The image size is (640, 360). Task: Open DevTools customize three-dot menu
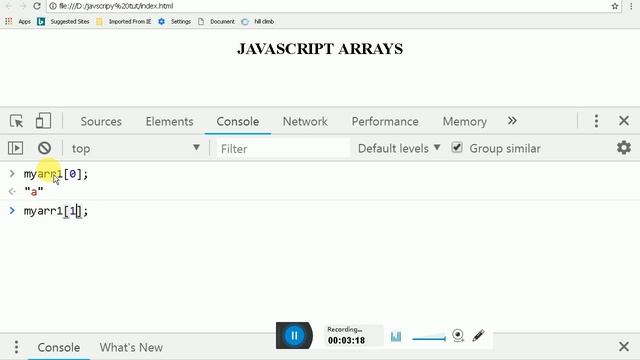pyautogui.click(x=596, y=121)
